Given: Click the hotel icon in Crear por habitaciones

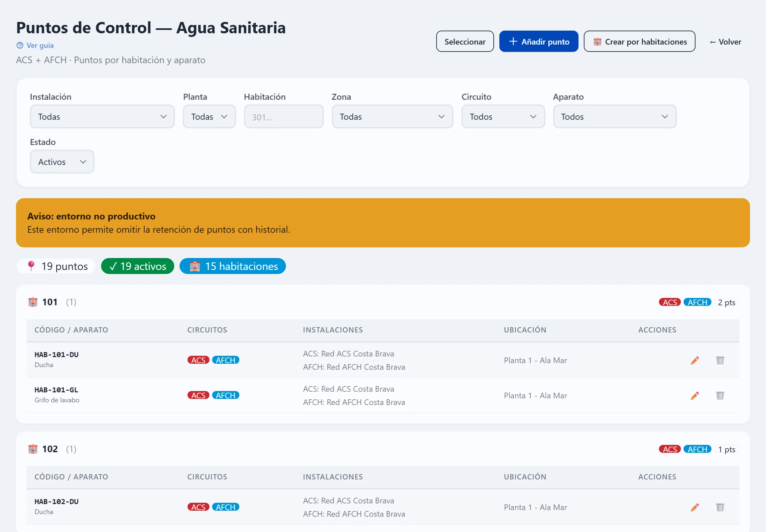Looking at the screenshot, I should click(x=597, y=42).
